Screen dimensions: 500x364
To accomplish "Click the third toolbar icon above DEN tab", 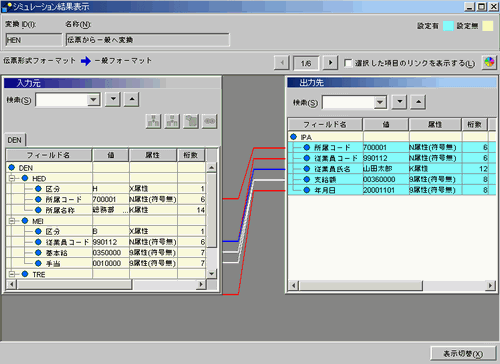I will point(191,121).
